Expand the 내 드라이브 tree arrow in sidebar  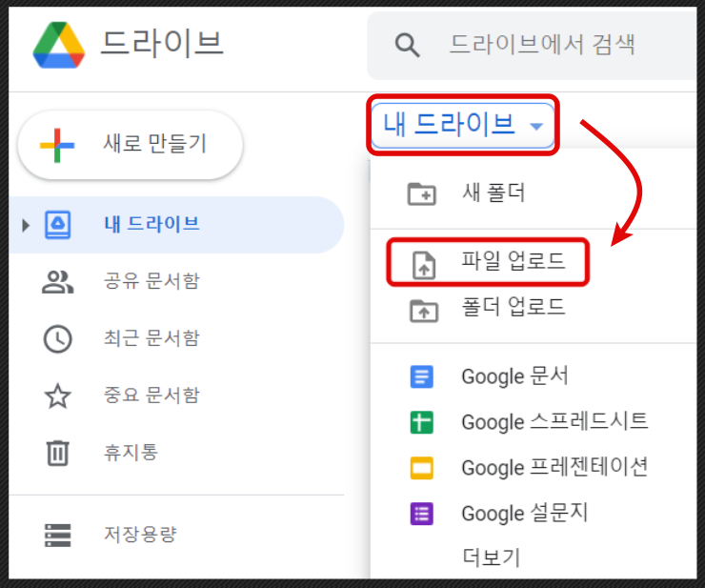tap(26, 225)
